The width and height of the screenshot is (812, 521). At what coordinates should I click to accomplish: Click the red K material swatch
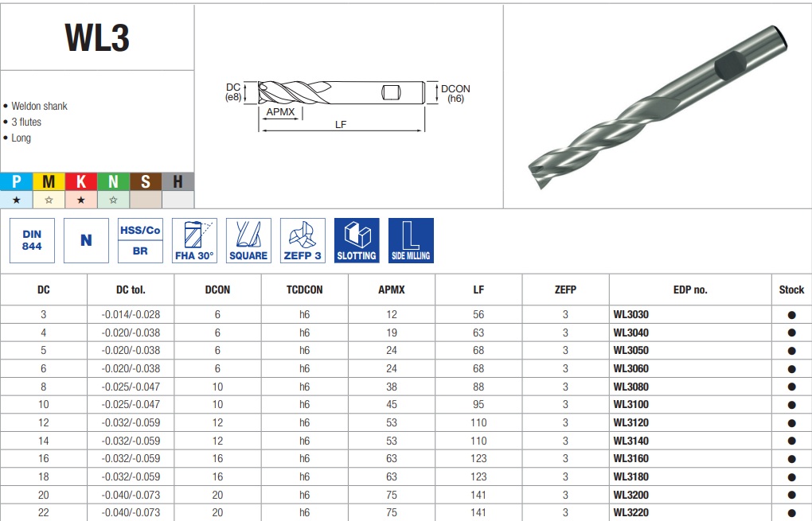point(80,181)
